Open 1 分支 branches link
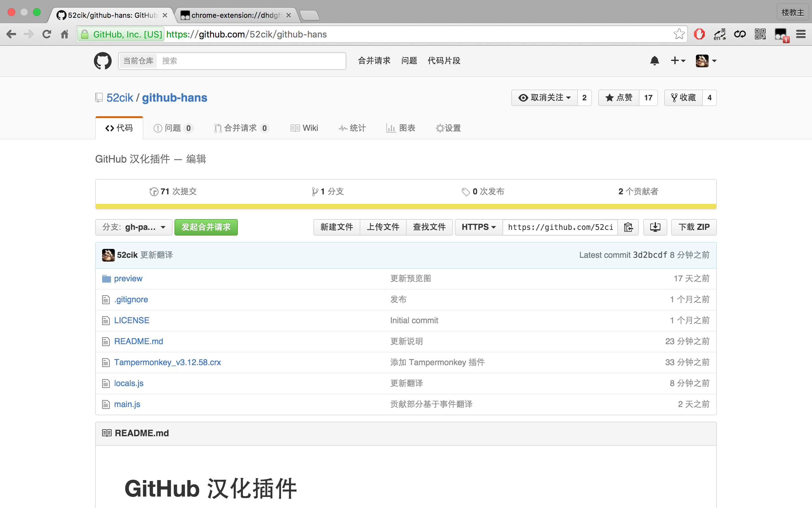This screenshot has height=508, width=812. [327, 191]
